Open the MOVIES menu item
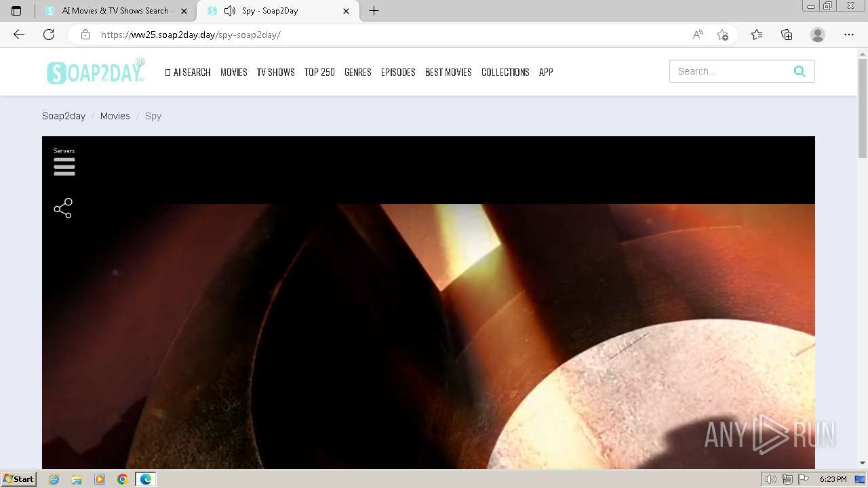Viewport: 868px width, 488px height. (234, 72)
